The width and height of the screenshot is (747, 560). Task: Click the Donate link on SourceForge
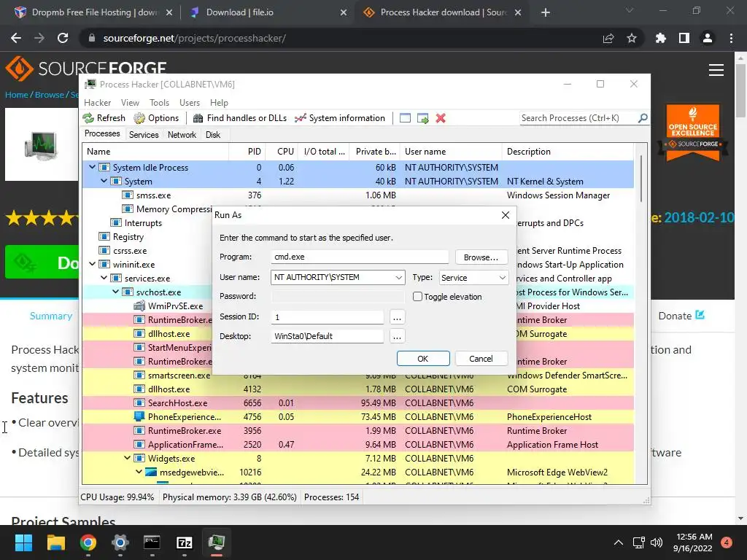[681, 316]
